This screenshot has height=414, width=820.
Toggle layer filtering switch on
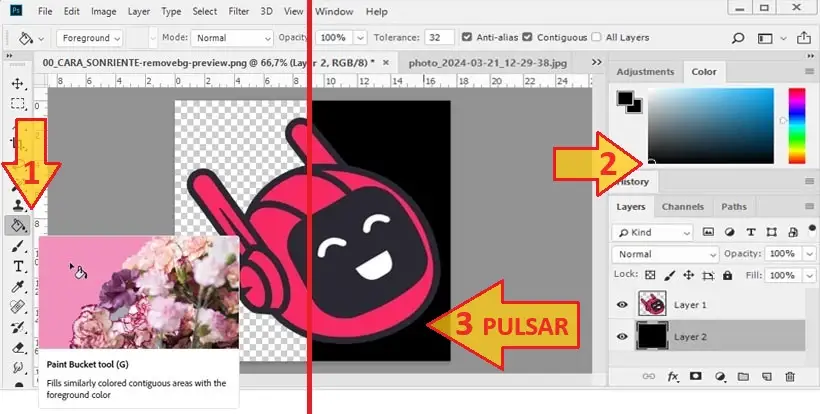coord(812,228)
